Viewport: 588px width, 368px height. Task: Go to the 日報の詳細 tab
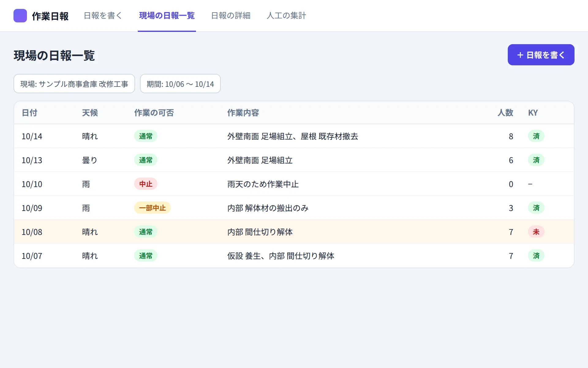(x=231, y=16)
